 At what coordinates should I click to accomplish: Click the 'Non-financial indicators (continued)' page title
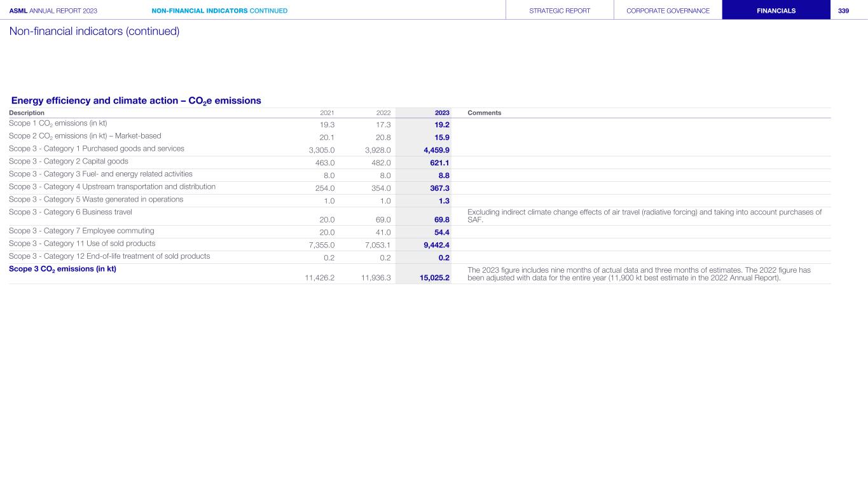[x=94, y=31]
